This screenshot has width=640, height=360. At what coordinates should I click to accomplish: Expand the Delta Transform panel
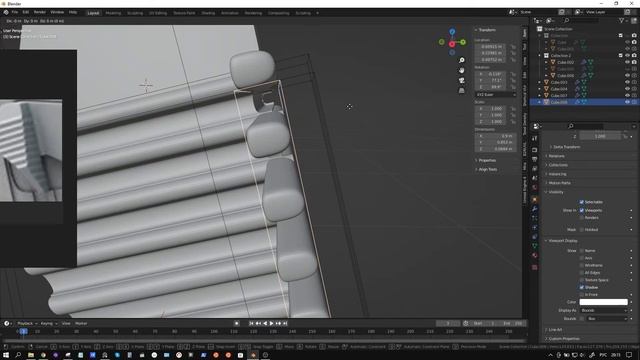pyautogui.click(x=567, y=147)
